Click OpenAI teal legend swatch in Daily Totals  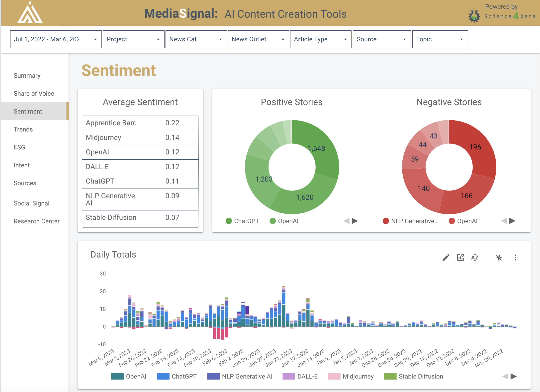(x=117, y=376)
